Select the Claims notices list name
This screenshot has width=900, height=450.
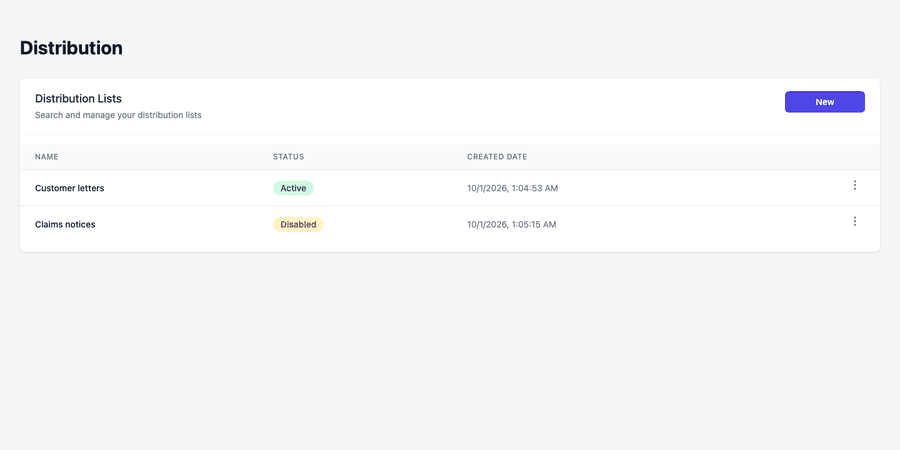65,224
